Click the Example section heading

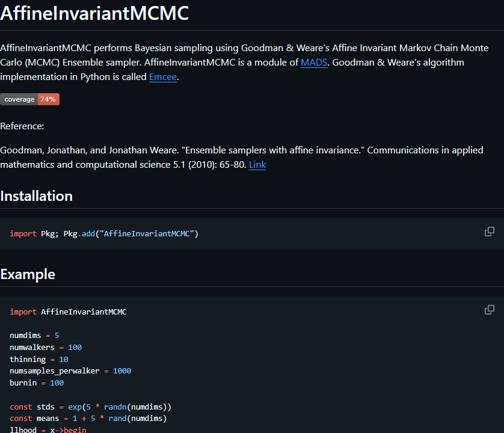click(28, 274)
